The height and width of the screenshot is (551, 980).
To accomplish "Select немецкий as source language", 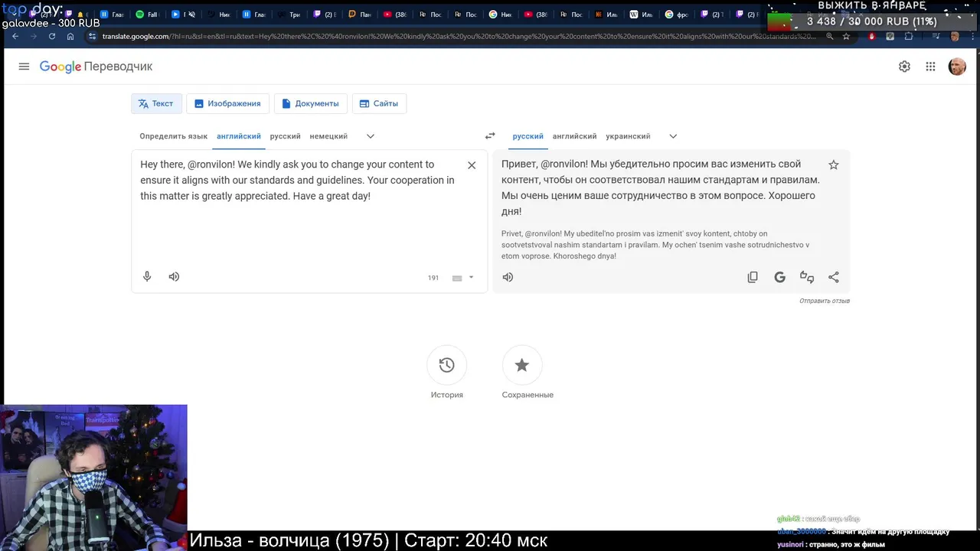I will [328, 136].
